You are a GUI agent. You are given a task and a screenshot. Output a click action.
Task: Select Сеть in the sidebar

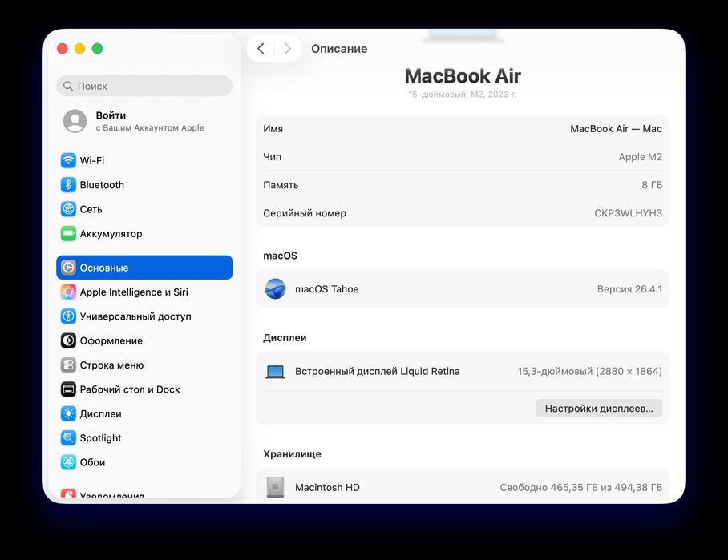pyautogui.click(x=144, y=209)
